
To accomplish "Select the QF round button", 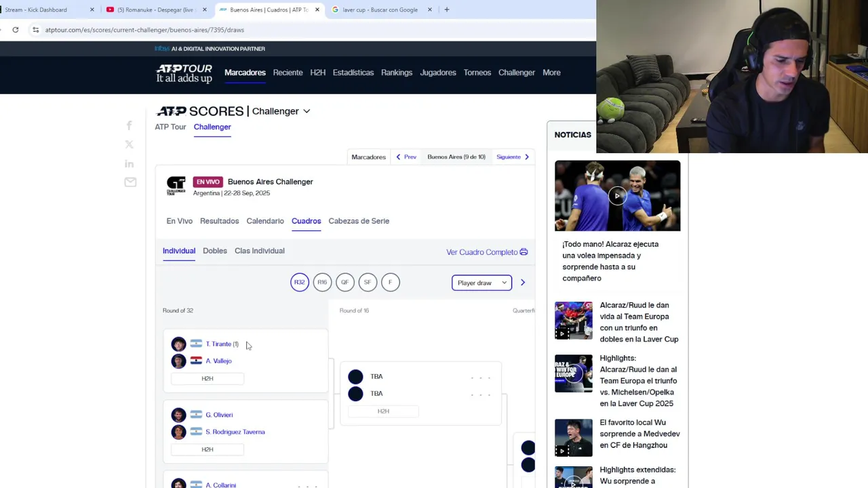I will point(344,283).
